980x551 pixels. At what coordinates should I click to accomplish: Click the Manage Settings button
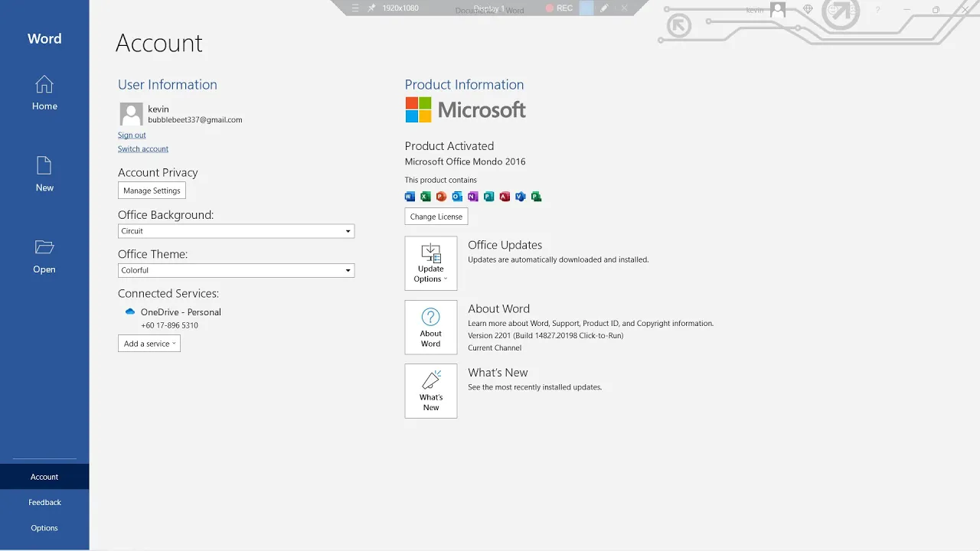coord(152,191)
